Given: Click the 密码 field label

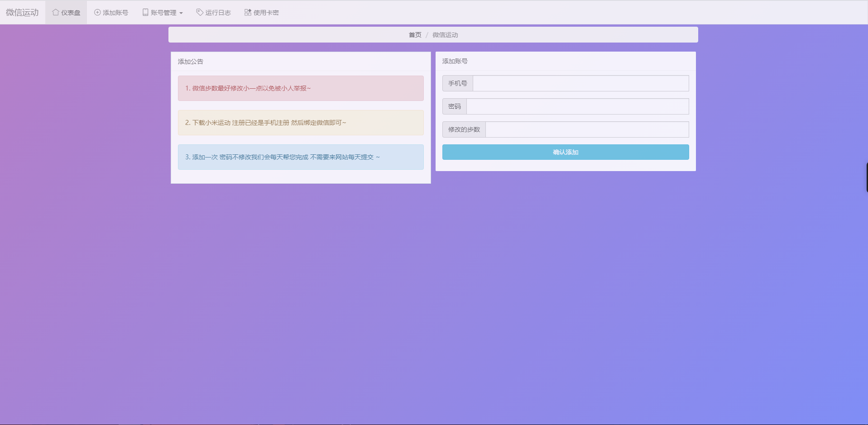Looking at the screenshot, I should [455, 106].
